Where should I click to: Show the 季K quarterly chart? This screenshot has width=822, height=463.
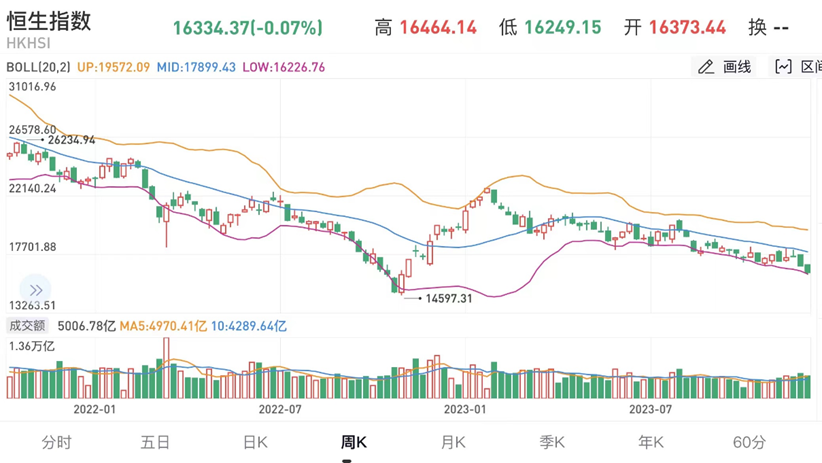552,442
